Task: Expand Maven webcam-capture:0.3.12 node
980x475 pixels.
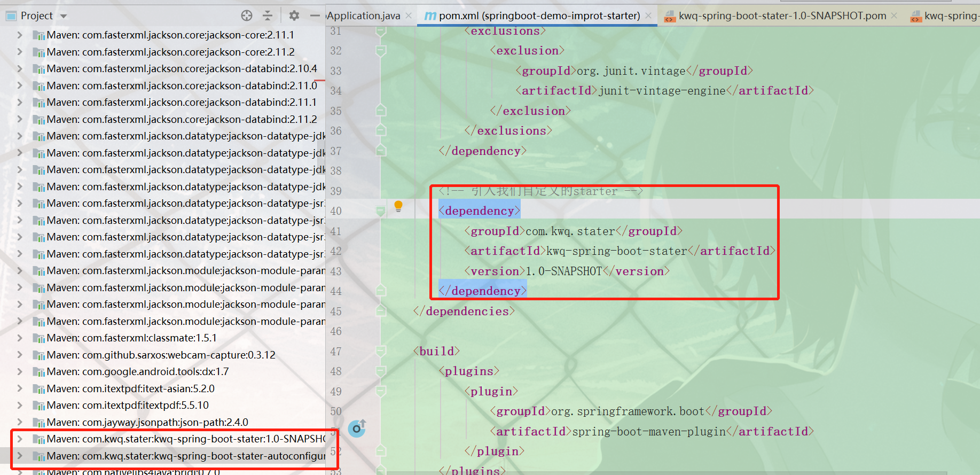Action: pos(20,355)
